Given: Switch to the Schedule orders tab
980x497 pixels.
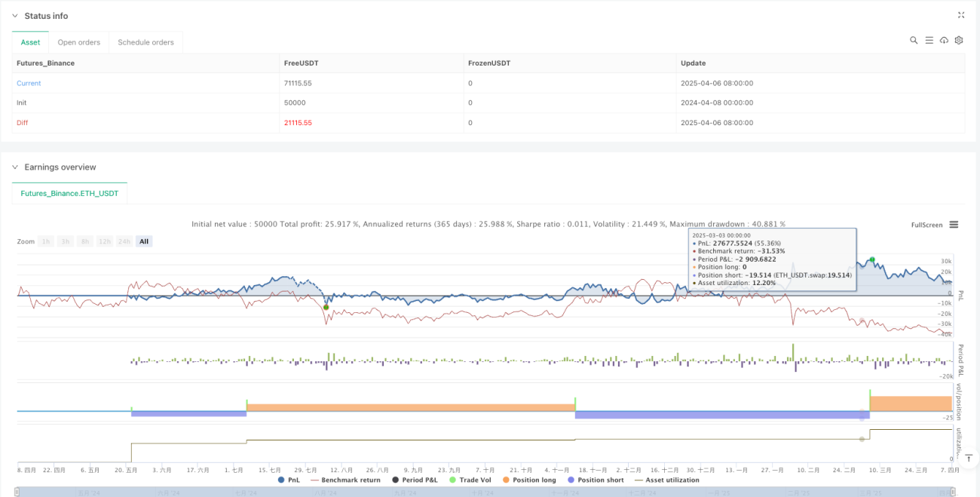Looking at the screenshot, I should (x=146, y=42).
